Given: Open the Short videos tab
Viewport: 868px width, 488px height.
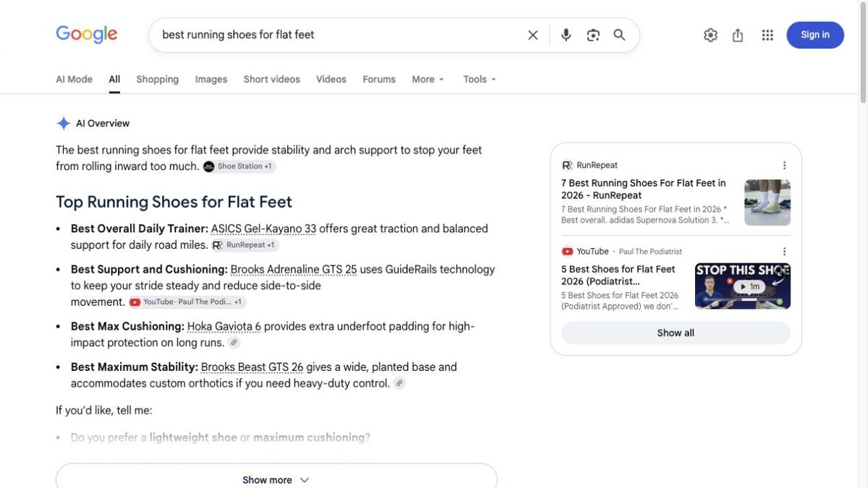Looking at the screenshot, I should tap(271, 80).
